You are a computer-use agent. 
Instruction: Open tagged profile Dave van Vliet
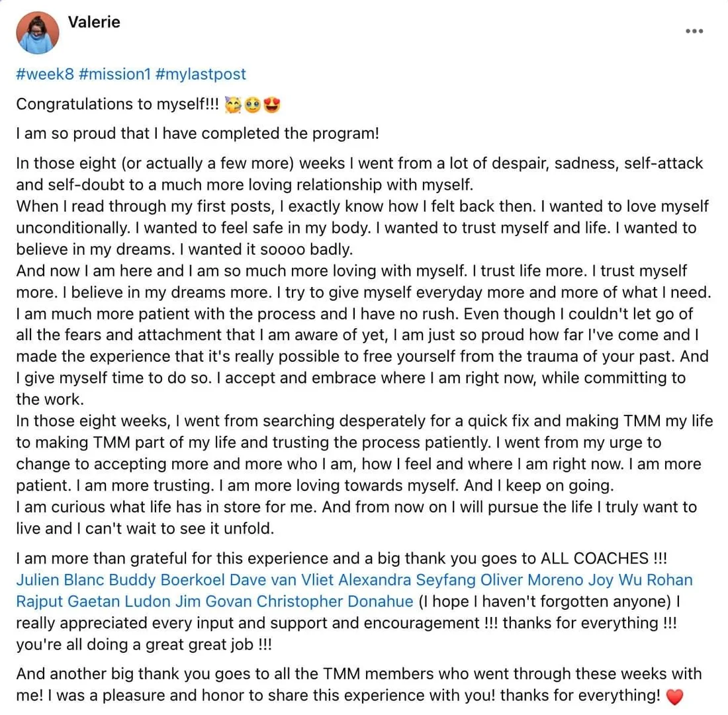pos(282,580)
